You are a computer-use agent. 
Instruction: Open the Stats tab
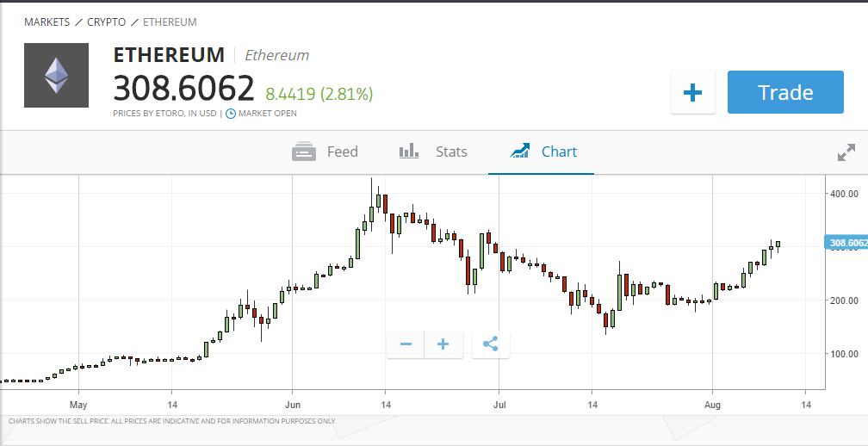pyautogui.click(x=433, y=152)
